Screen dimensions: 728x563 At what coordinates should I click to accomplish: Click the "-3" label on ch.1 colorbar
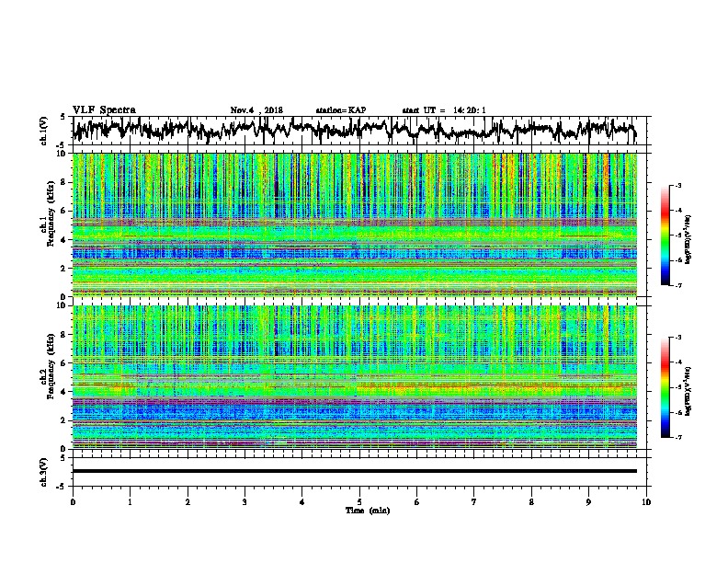678,185
